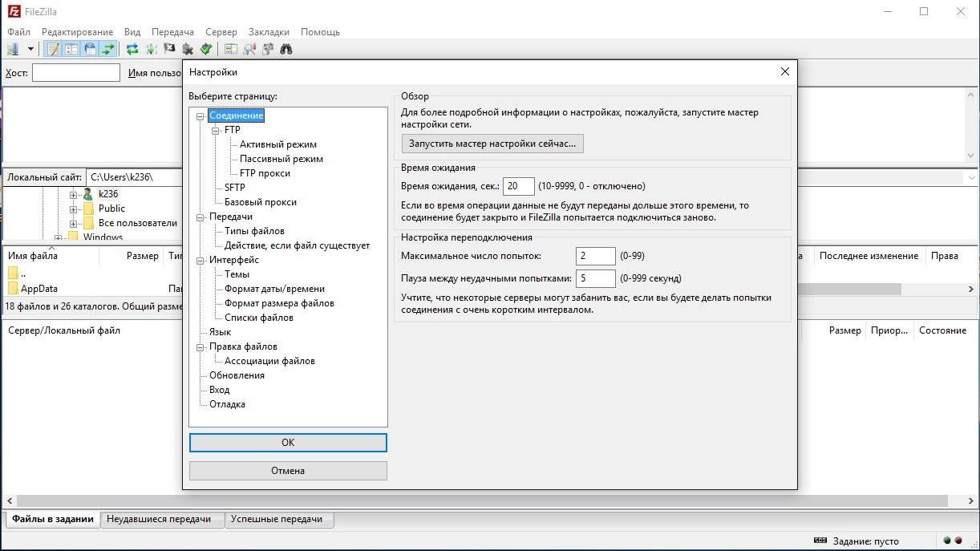Open the Site Manager dropdown arrow
This screenshot has height=551, width=980.
point(30,49)
